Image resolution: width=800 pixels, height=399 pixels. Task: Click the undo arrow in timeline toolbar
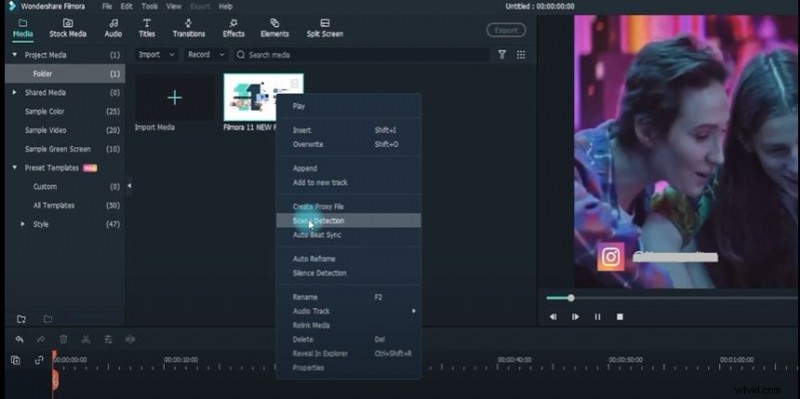(x=19, y=339)
